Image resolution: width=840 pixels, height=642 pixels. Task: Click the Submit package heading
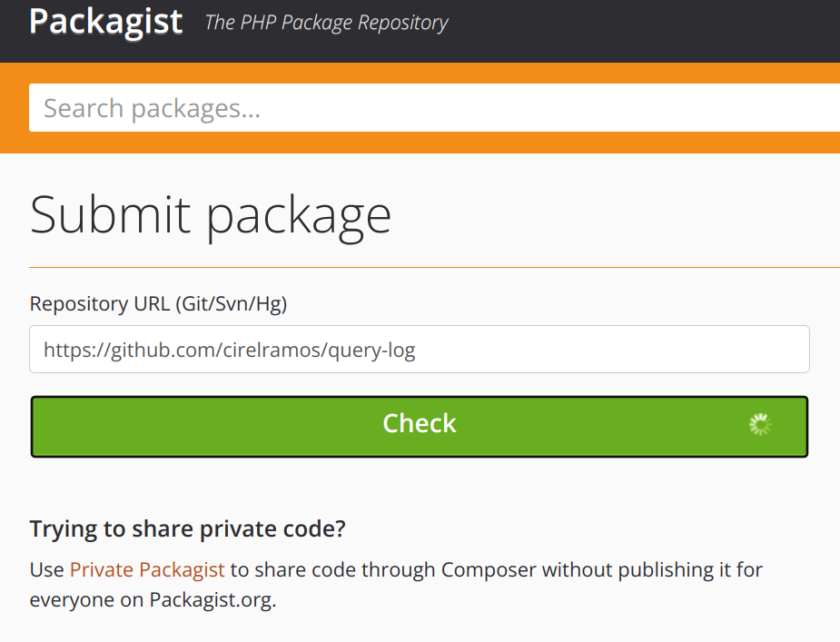pos(211,214)
